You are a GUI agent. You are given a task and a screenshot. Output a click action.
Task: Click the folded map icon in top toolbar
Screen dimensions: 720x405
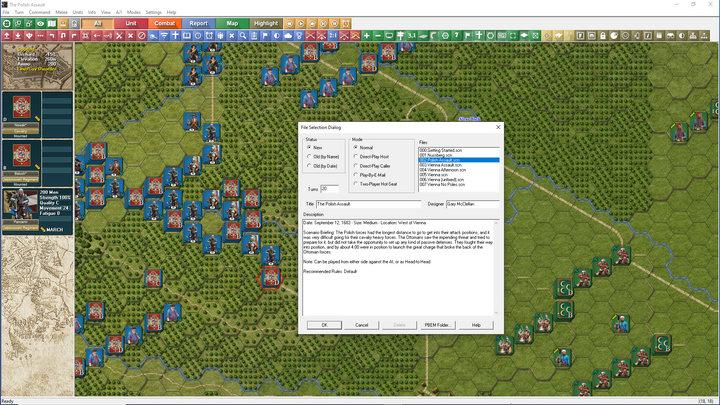tap(51, 23)
